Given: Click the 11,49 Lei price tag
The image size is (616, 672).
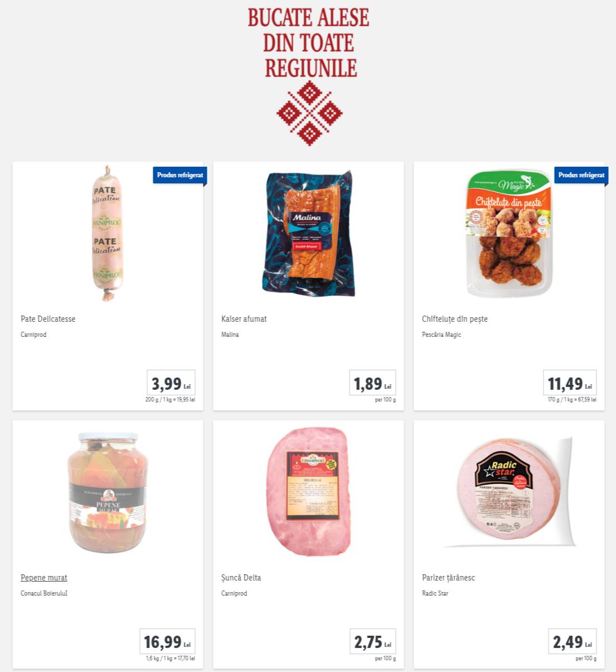Looking at the screenshot, I should pyautogui.click(x=570, y=383).
